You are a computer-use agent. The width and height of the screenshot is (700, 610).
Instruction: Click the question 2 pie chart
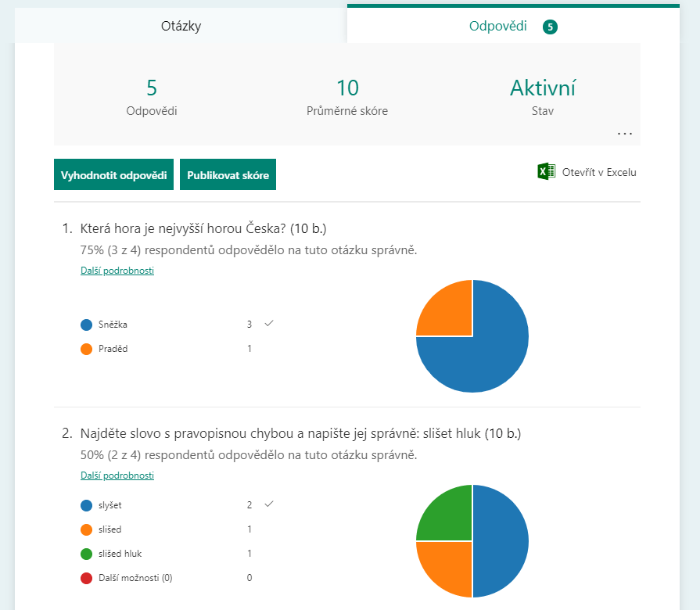coord(472,541)
